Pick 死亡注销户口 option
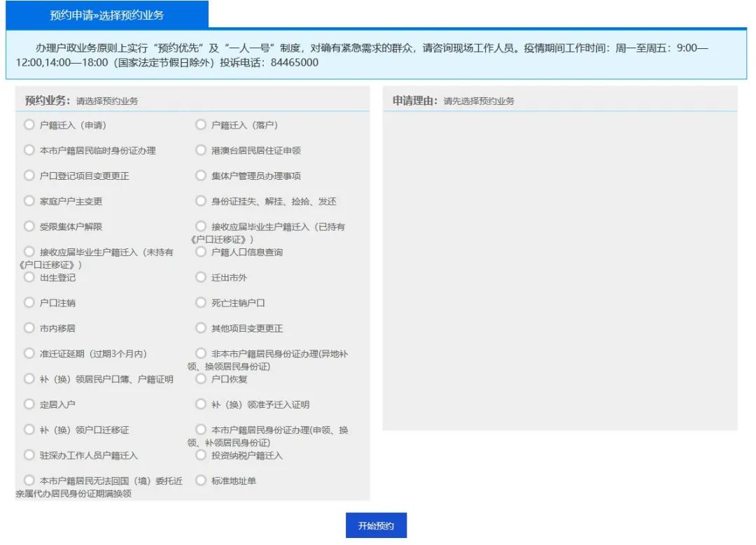The width and height of the screenshot is (756, 545). coord(201,303)
